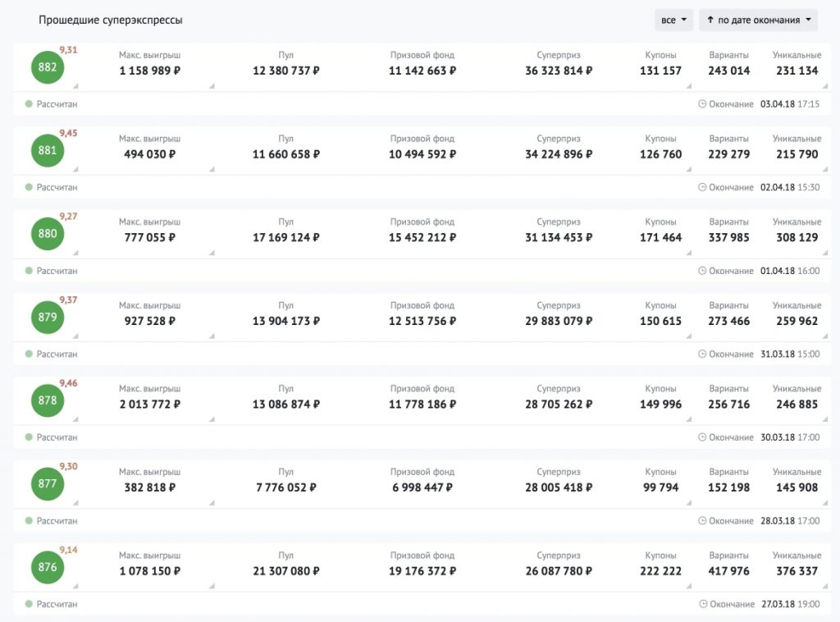Click 'Прошедшие суперэкспрессы' heading

(x=111, y=21)
